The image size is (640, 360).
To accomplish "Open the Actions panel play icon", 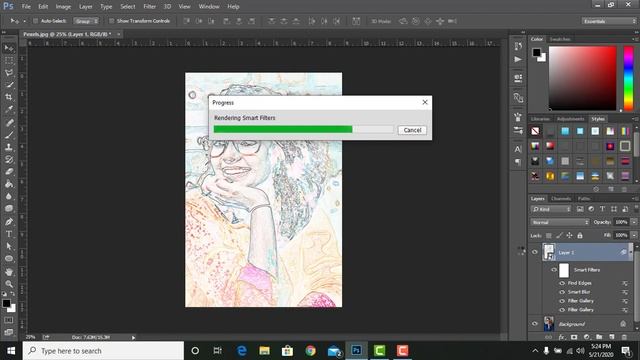I will pyautogui.click(x=518, y=60).
